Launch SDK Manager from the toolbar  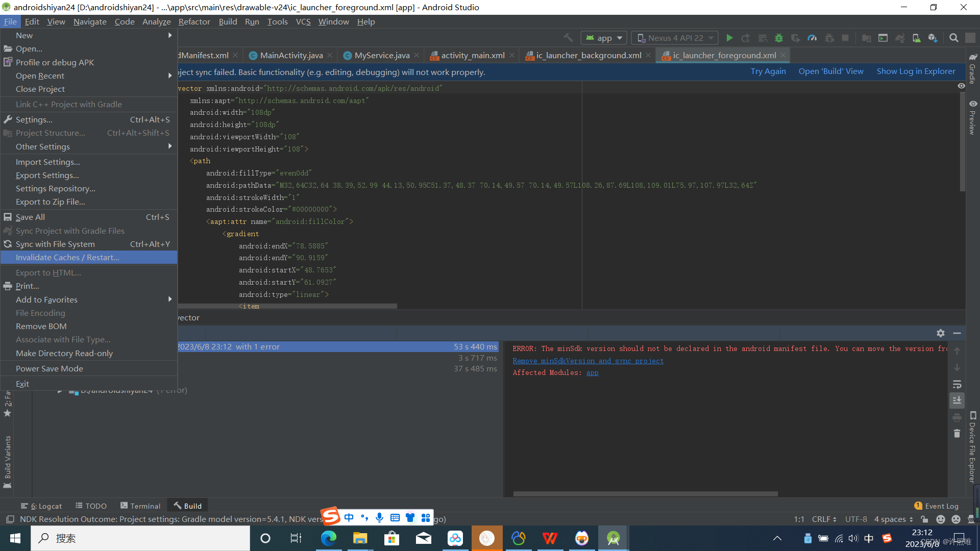tap(932, 38)
